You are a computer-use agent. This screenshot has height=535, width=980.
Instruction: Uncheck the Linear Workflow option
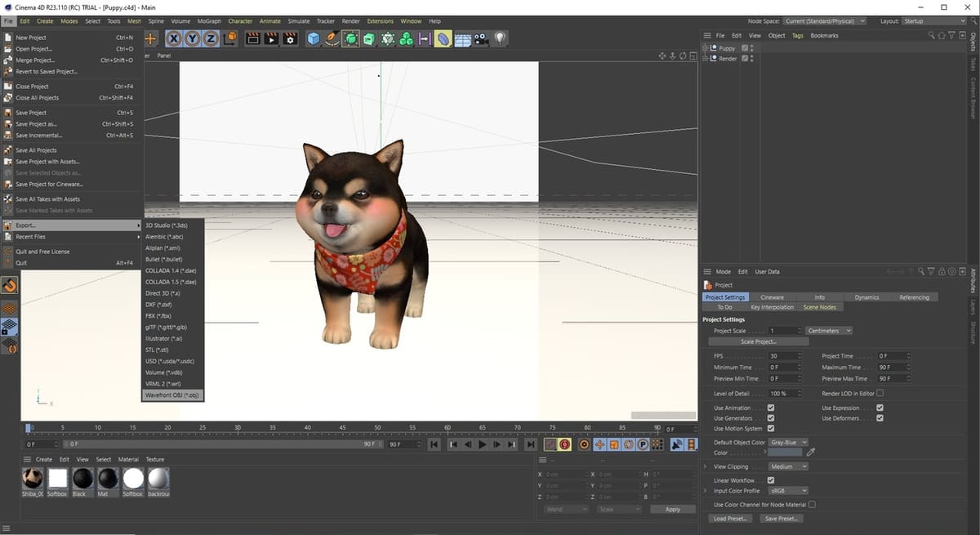click(771, 480)
